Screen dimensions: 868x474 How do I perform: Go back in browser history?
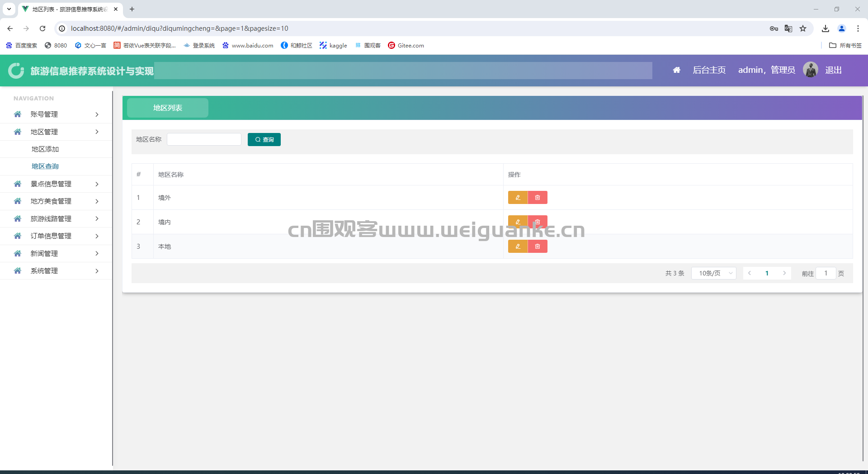click(x=10, y=28)
